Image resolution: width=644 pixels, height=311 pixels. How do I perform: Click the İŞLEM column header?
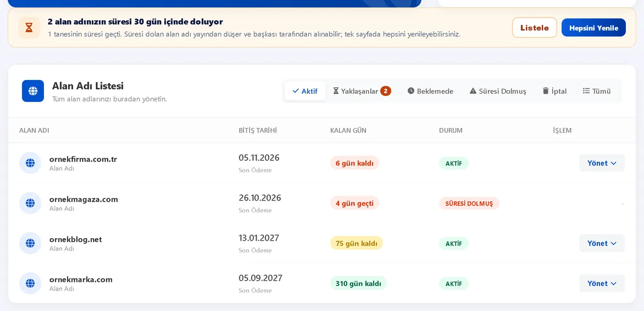coord(562,130)
